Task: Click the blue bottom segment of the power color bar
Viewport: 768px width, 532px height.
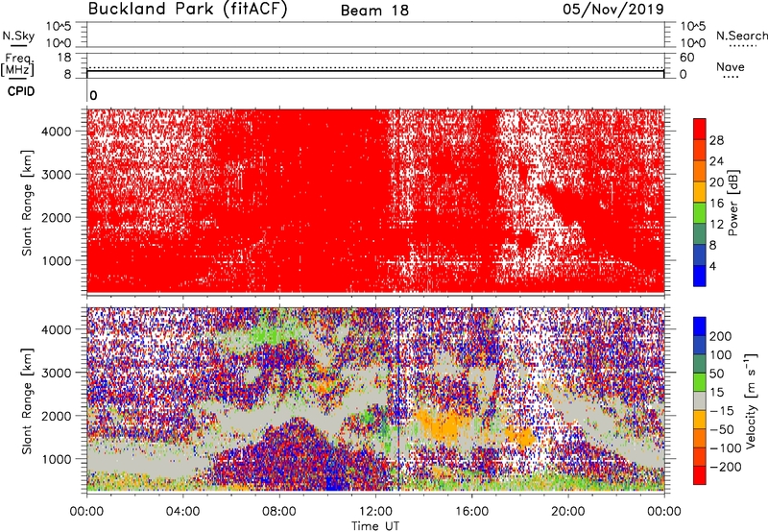Action: pos(699,276)
